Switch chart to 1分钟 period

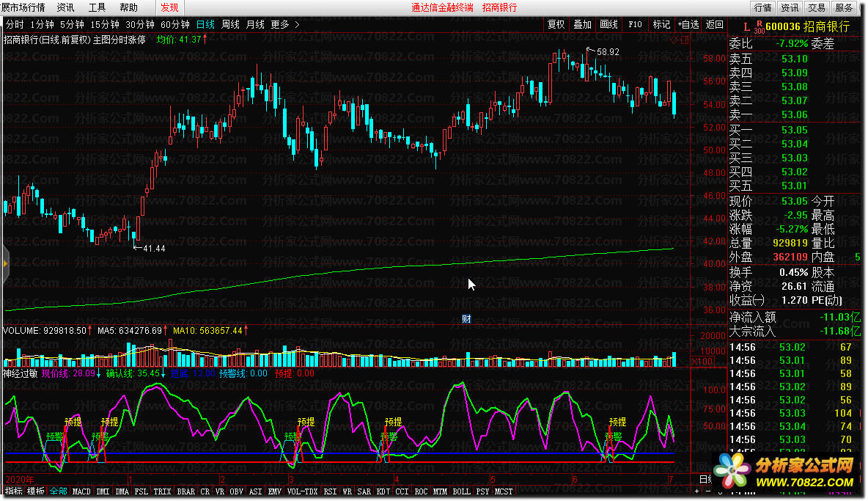point(42,24)
